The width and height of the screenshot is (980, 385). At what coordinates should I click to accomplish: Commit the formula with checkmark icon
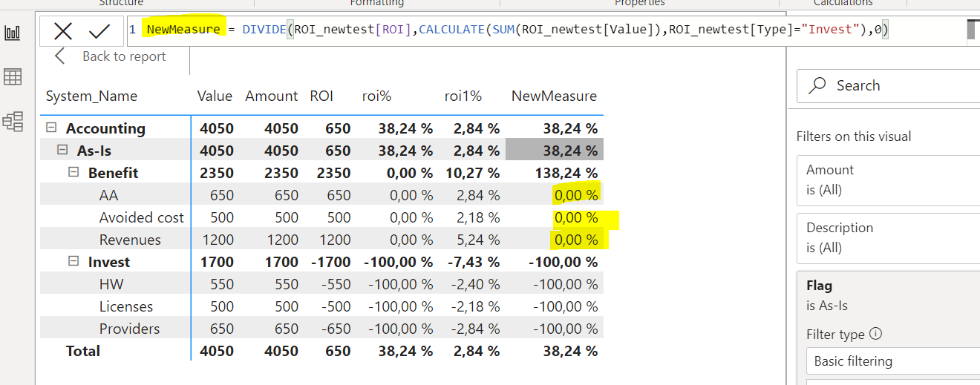pos(99,30)
